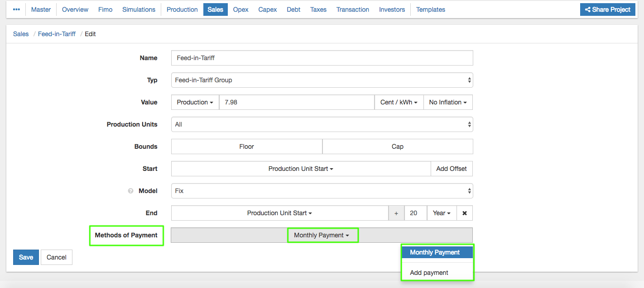Open the Typ select dropdown
The height and width of the screenshot is (288, 644).
[322, 80]
